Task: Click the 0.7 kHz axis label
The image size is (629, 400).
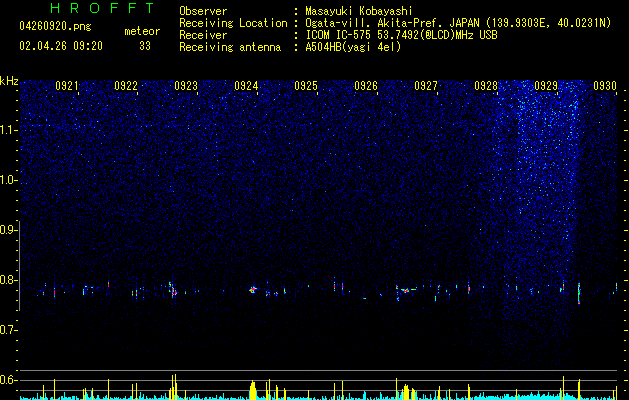Action: pos(8,330)
